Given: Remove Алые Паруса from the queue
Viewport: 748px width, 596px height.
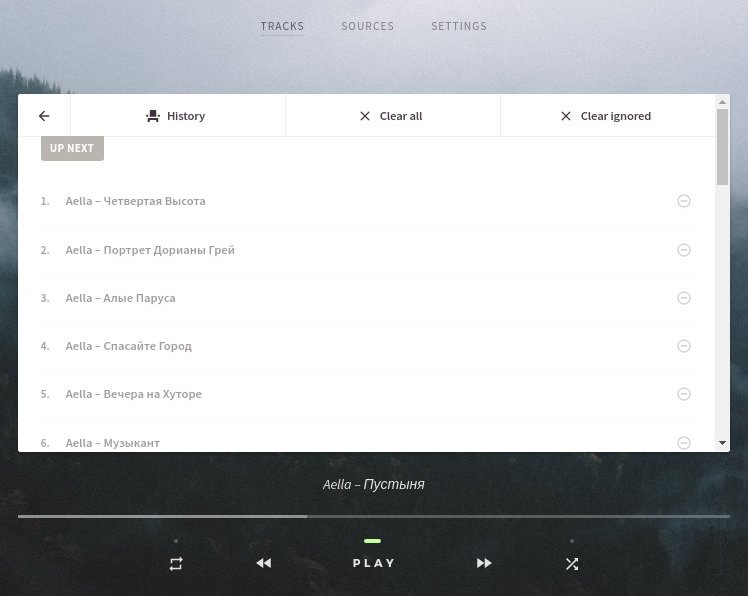Looking at the screenshot, I should click(x=684, y=298).
